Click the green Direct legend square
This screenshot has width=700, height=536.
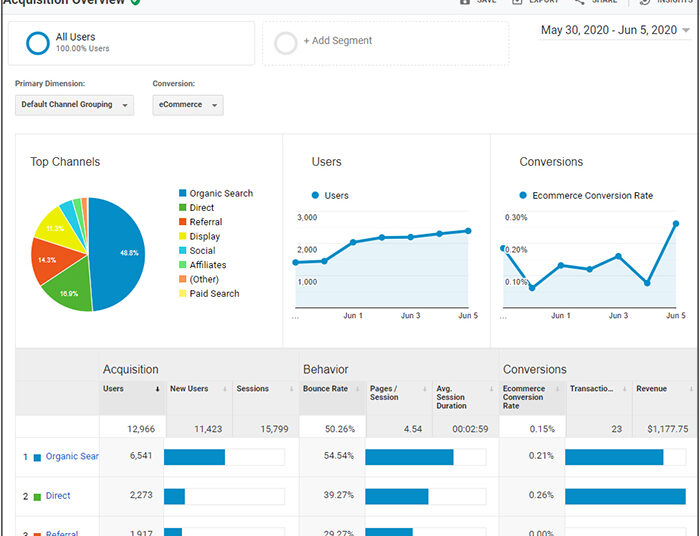(182, 208)
